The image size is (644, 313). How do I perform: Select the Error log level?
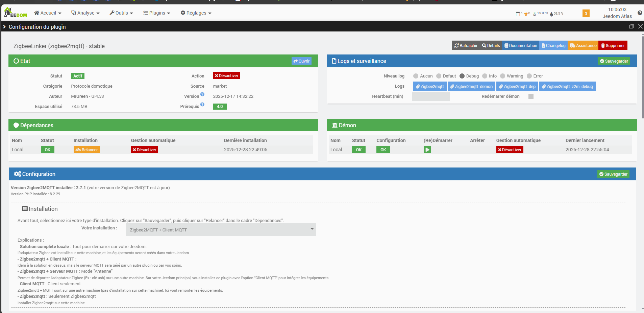click(x=529, y=76)
